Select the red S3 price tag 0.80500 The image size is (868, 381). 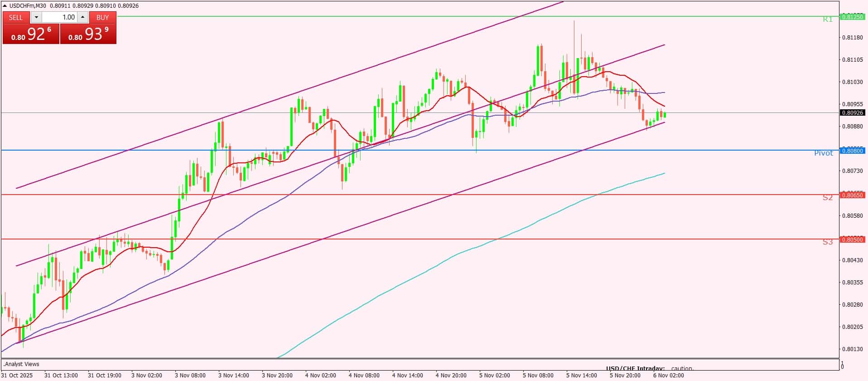coord(852,239)
